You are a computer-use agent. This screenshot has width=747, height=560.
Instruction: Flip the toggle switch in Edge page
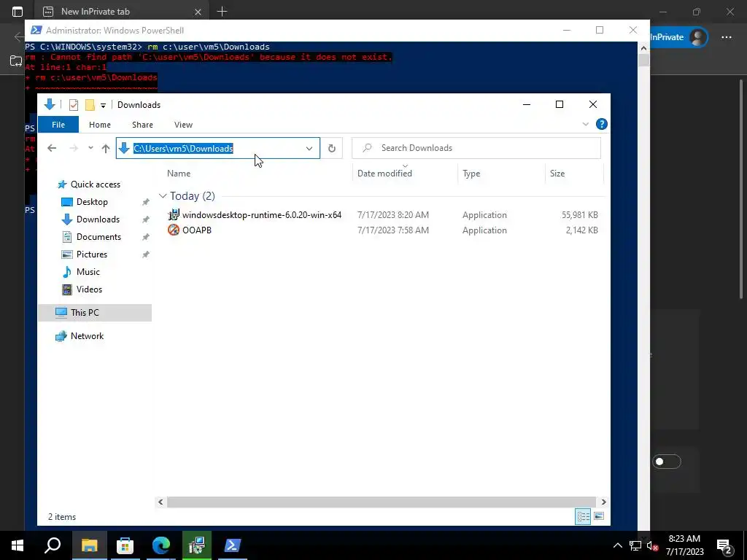[667, 462]
